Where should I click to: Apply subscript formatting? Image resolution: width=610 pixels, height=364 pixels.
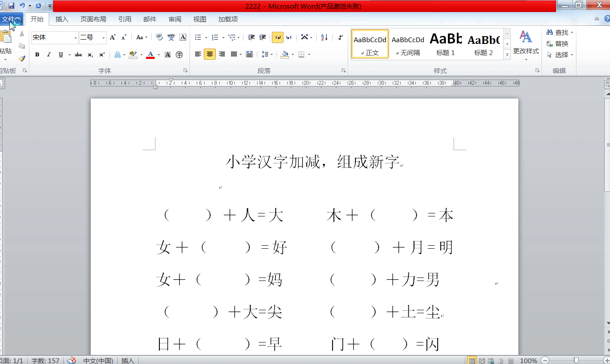(90, 55)
